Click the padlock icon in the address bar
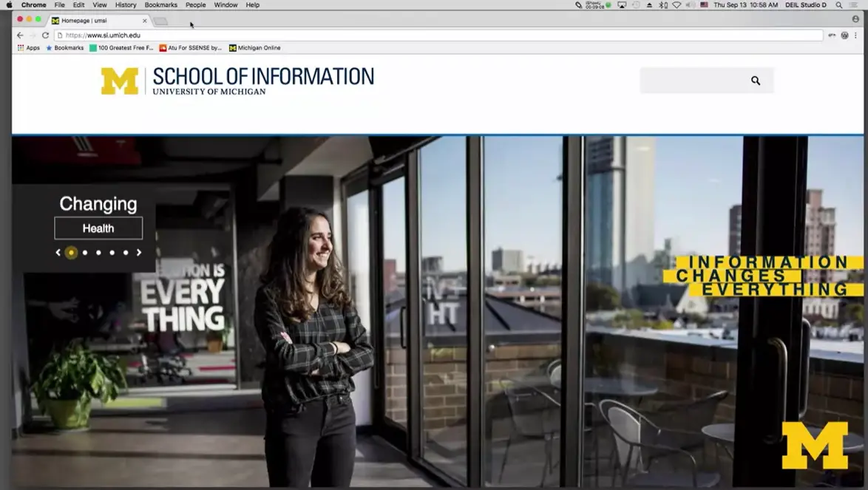Screen dimensions: 868x490 60,35
